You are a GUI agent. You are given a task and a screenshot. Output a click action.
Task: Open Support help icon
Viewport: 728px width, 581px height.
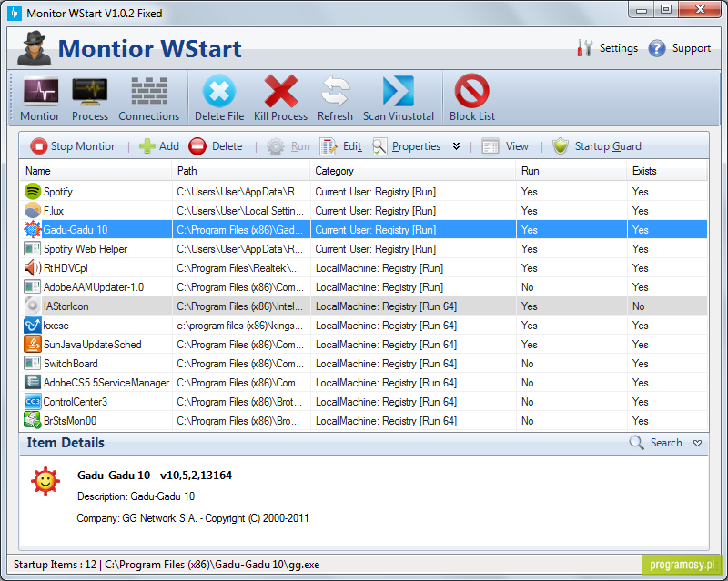tap(656, 48)
